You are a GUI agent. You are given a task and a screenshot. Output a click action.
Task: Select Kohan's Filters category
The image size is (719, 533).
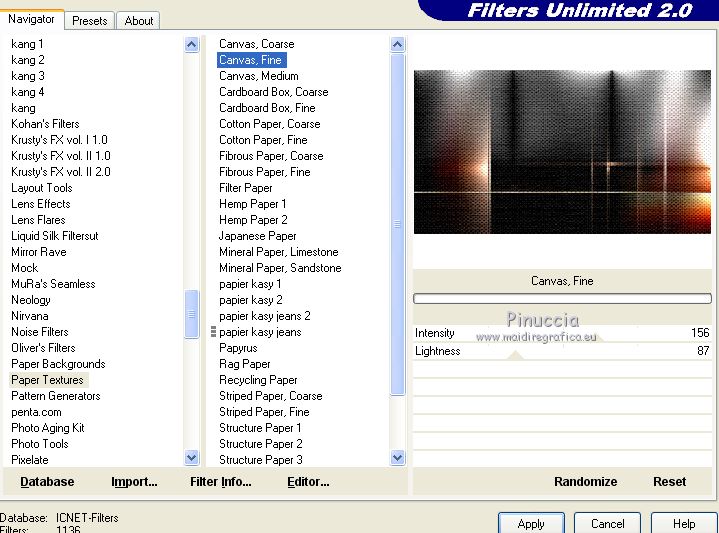(x=45, y=124)
